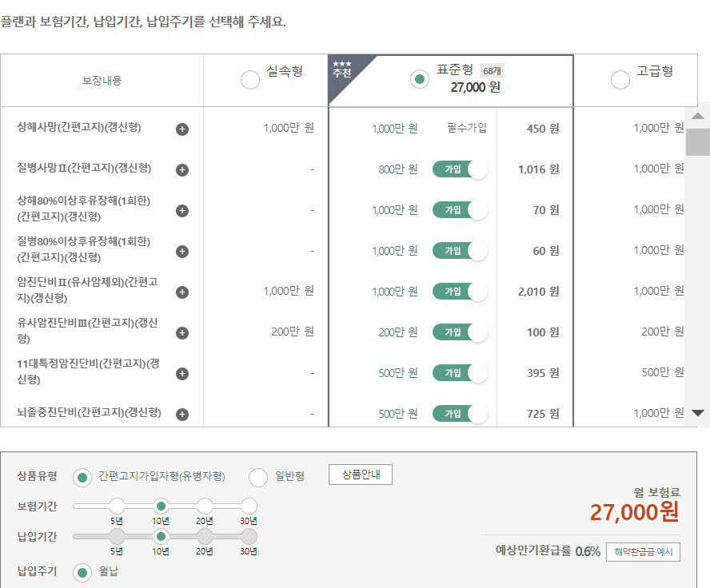The width and height of the screenshot is (710, 588).
Task: Click 실속형 200만 원 for 유사암진단비
Action: [293, 332]
